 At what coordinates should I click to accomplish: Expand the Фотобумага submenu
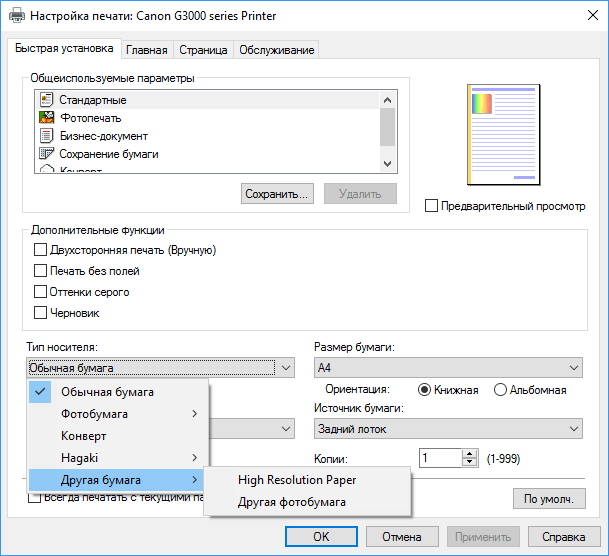(118, 414)
